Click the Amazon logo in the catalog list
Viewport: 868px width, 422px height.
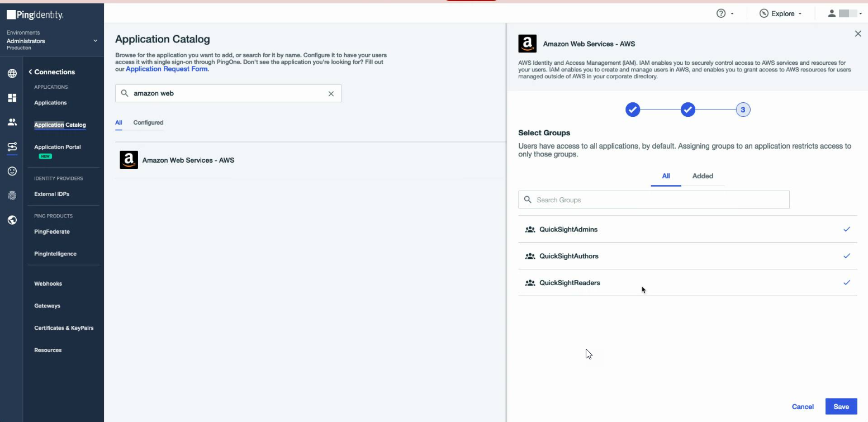[129, 160]
